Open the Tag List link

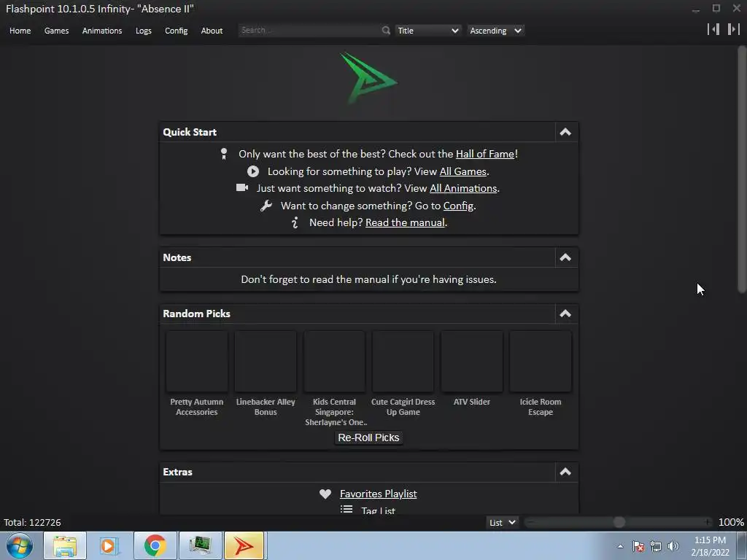pyautogui.click(x=379, y=510)
